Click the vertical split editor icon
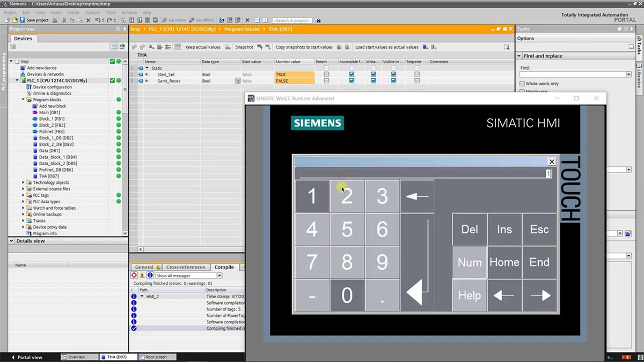This screenshot has height=362, width=644. pos(265,20)
